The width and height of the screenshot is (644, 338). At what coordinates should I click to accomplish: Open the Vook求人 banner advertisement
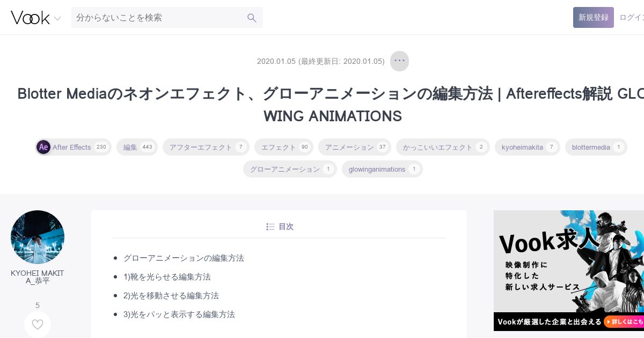pyautogui.click(x=569, y=270)
